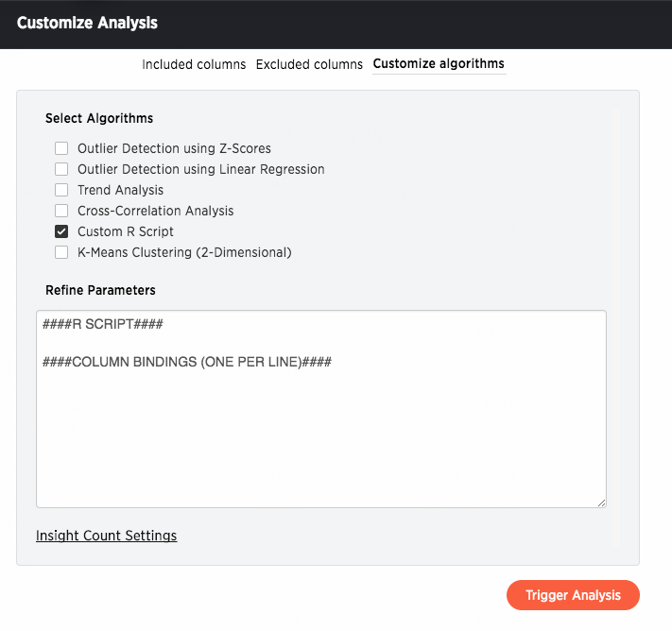This screenshot has width=672, height=631.
Task: Select the Customize algorithms tab
Action: click(x=439, y=63)
